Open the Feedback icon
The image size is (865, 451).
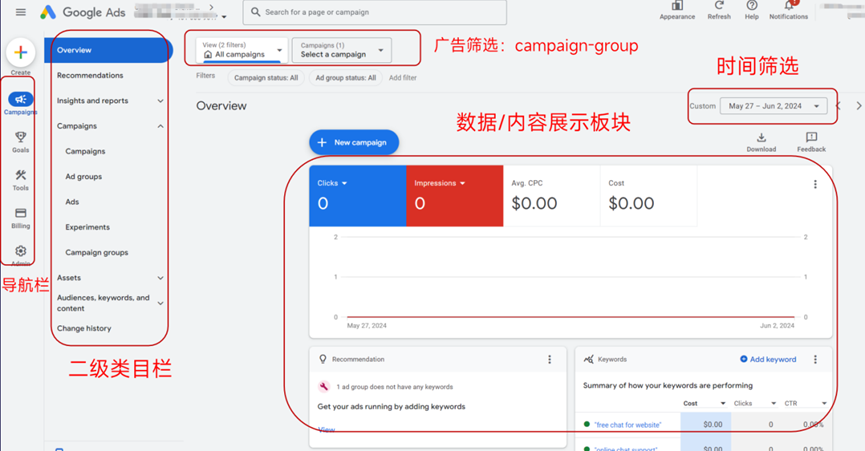pos(811,138)
